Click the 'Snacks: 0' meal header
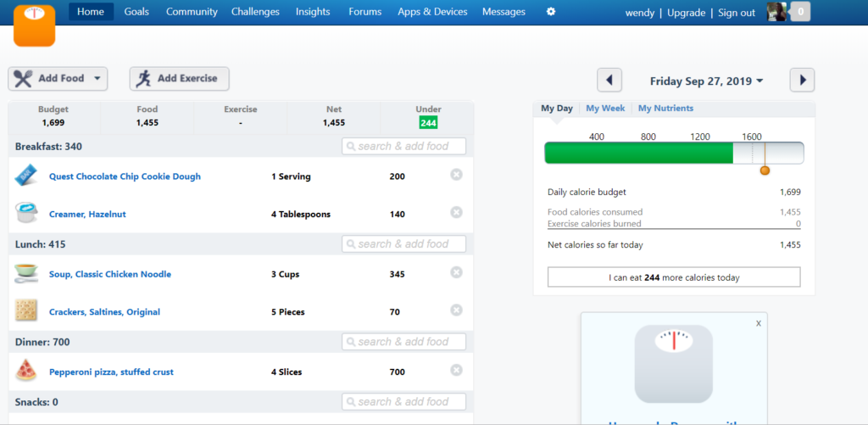 pos(36,402)
